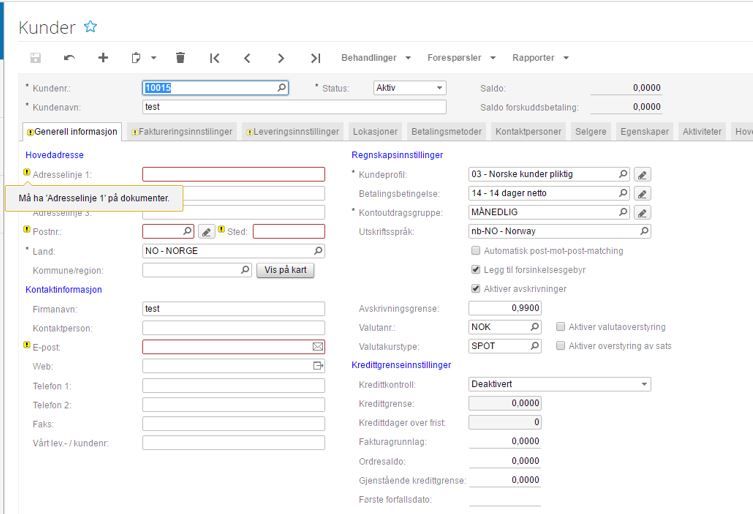Click the Kontaktperson field
753x514 pixels.
point(233,328)
